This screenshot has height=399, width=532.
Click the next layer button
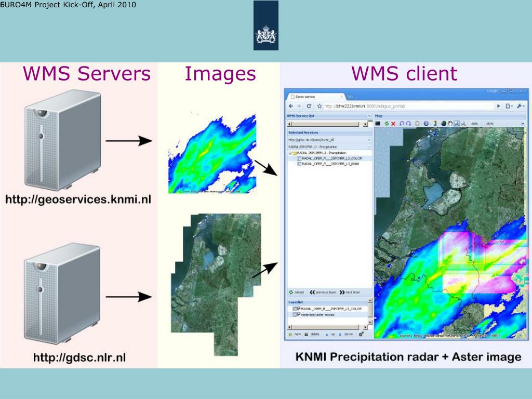[350, 292]
